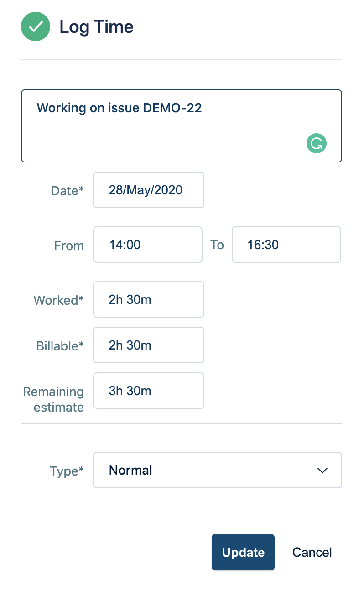This screenshot has width=364, height=596.
Task: Click the Billable* label
Action: 60,346
